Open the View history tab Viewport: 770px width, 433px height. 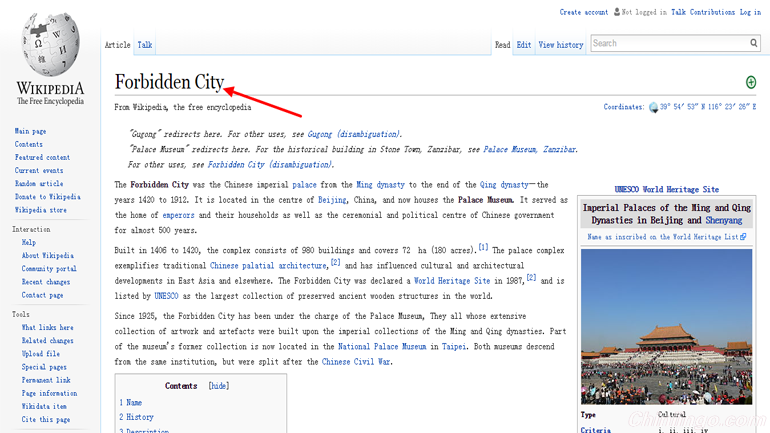[561, 45]
